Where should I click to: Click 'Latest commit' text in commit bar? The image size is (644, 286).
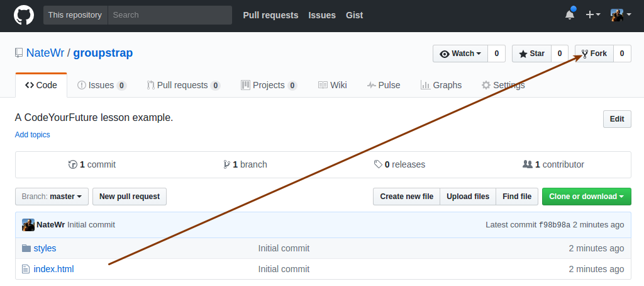[511, 225]
